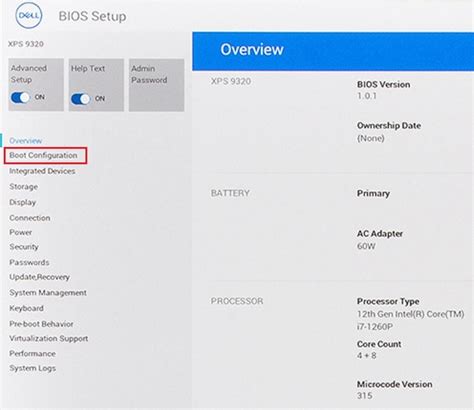Viewport: 474px width, 410px height.
Task: Select Display in the left menu
Action: 22,202
